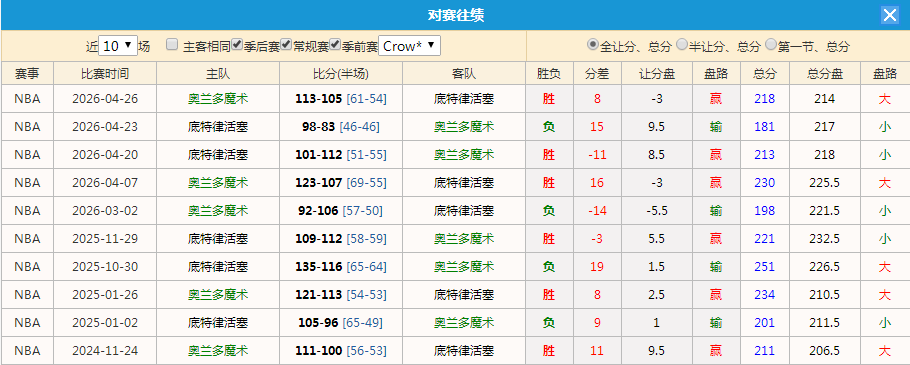910x365 pixels.
Task: Click 底特律活塞 in the 2024-11-24 row
Action: tap(464, 350)
